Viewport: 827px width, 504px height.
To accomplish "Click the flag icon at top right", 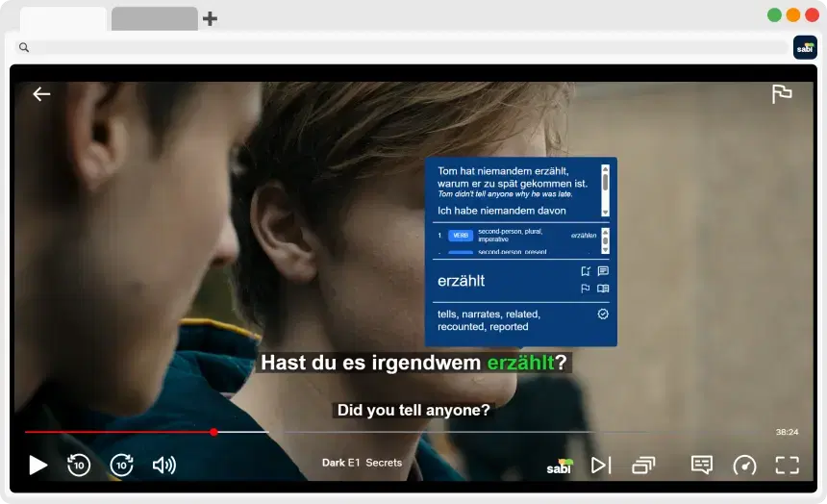I will pos(782,94).
